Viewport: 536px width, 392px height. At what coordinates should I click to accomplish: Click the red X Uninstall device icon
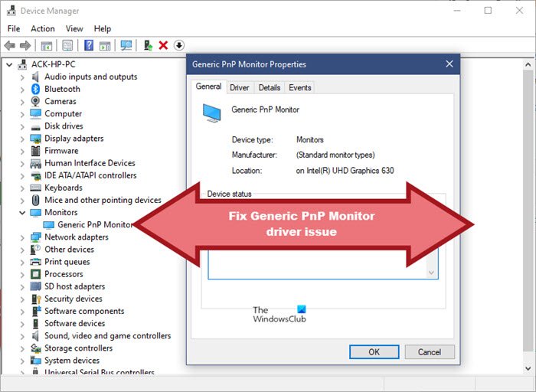(163, 45)
